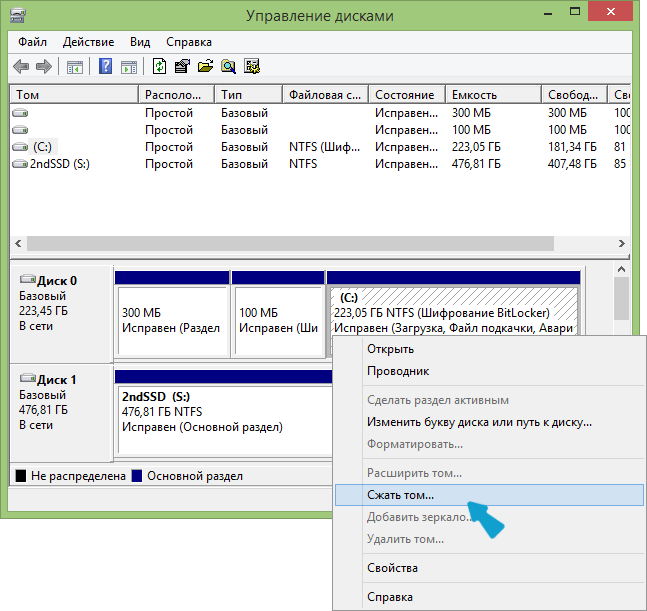Click the horizontal scrollbar right arrow
Screen dimensions: 647x611
click(x=621, y=243)
